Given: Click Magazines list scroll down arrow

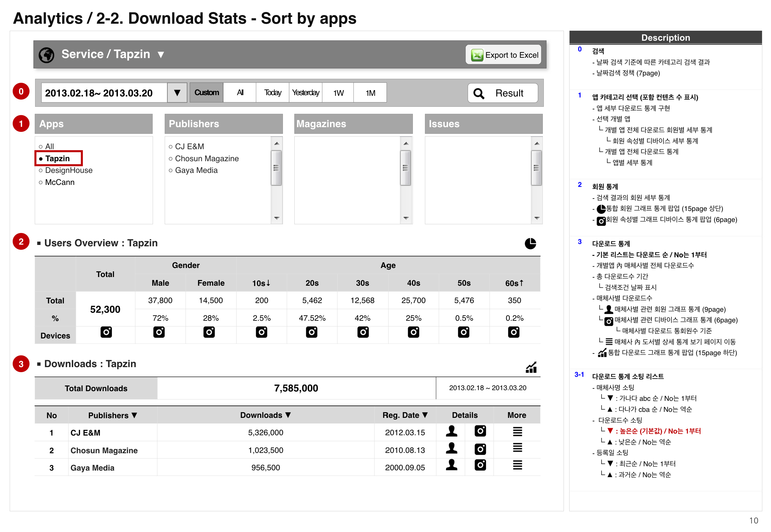Looking at the screenshot, I should 406,218.
